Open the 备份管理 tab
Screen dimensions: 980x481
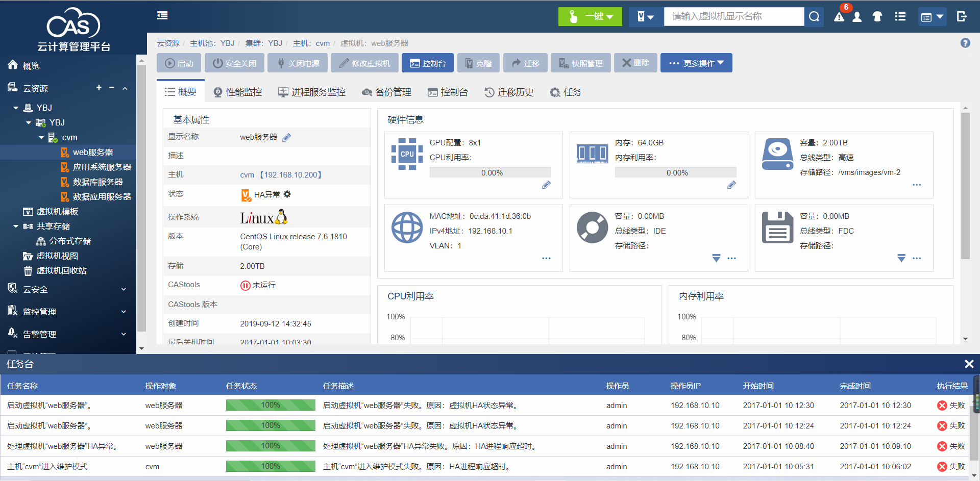click(x=386, y=92)
